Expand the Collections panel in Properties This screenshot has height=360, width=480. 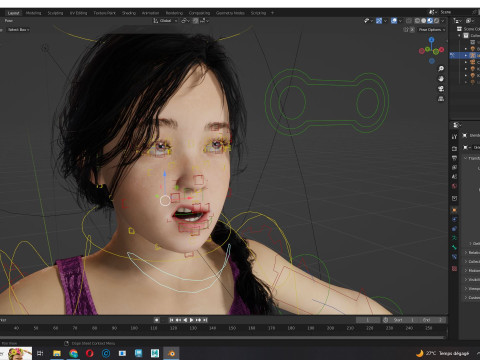tap(472, 262)
